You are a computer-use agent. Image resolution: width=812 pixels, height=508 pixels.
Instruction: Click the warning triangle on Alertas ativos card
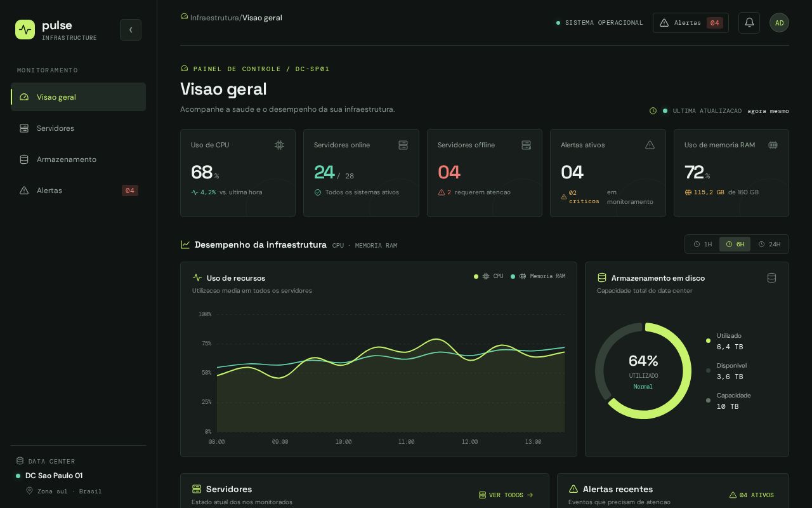tap(650, 145)
